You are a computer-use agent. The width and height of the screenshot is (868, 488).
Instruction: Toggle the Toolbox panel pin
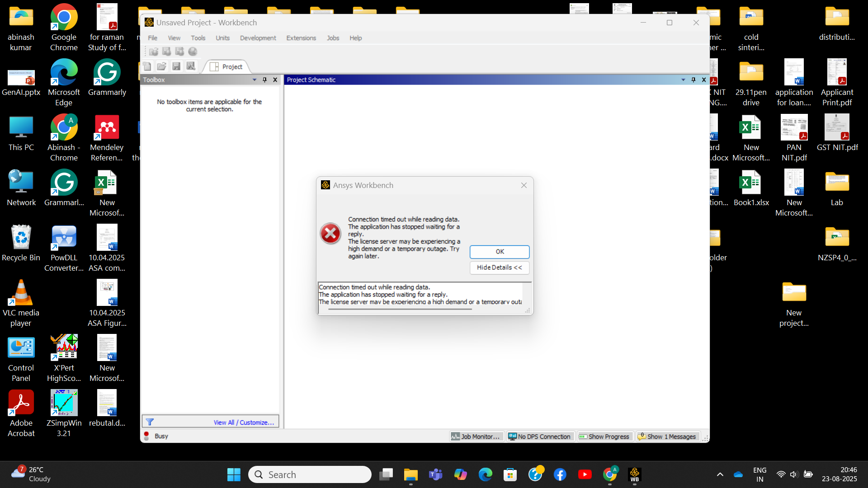265,80
